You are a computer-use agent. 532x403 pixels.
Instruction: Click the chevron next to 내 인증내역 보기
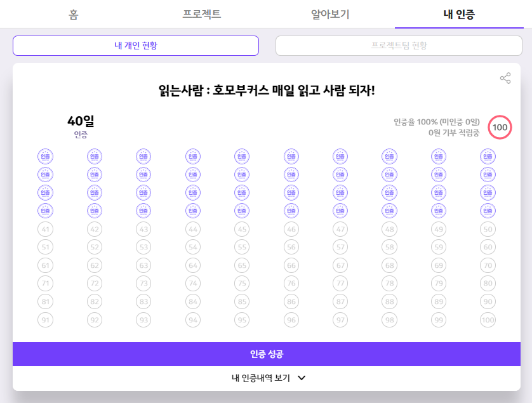tap(302, 378)
